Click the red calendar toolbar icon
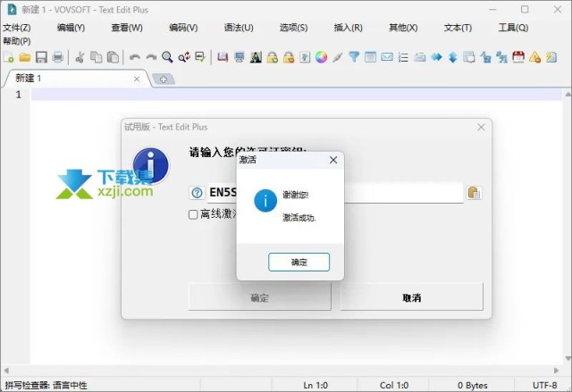This screenshot has height=392, width=572. (518, 57)
